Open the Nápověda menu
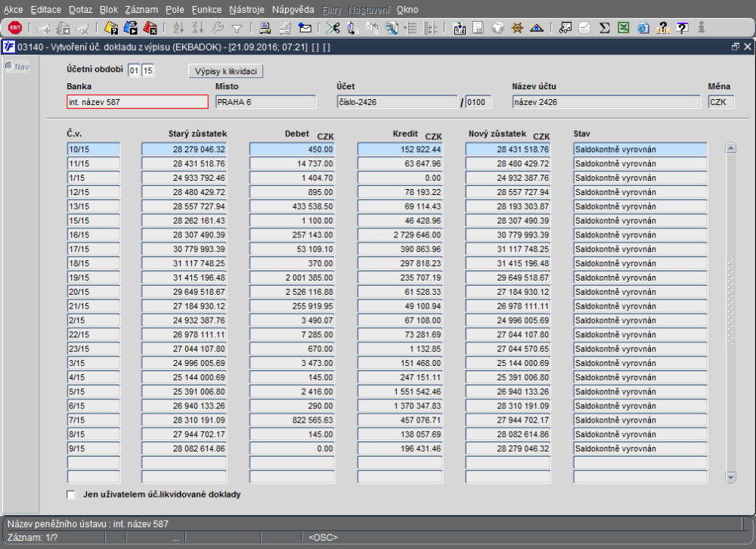The width and height of the screenshot is (756, 549). coord(293,10)
